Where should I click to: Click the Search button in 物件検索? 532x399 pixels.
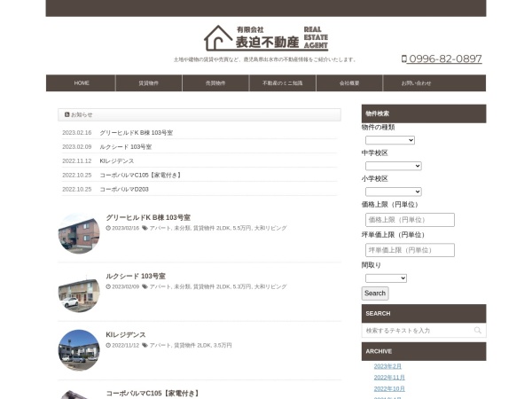point(375,293)
